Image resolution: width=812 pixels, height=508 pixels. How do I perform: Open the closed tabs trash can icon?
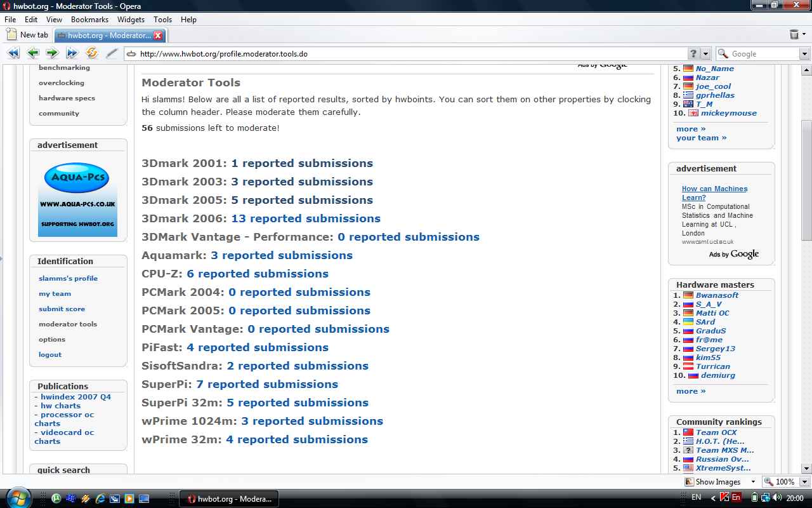pyautogui.click(x=794, y=34)
